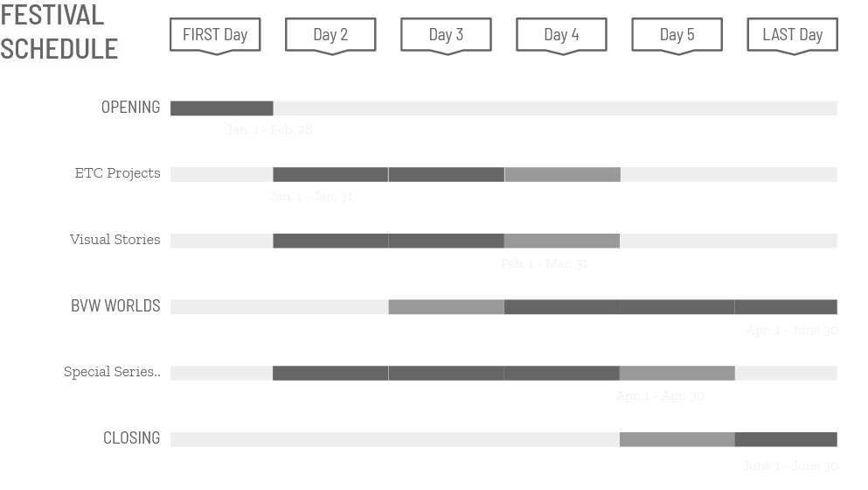
Task: Select the dark CLOSING bar segment
Action: click(x=786, y=439)
